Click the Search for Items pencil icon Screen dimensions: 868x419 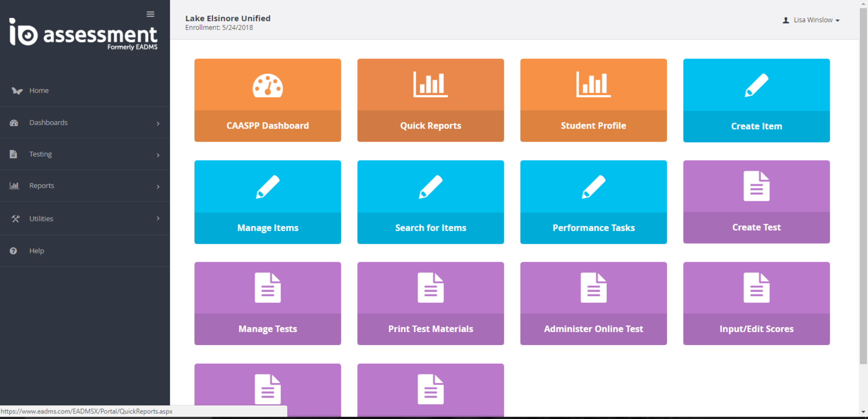(430, 187)
